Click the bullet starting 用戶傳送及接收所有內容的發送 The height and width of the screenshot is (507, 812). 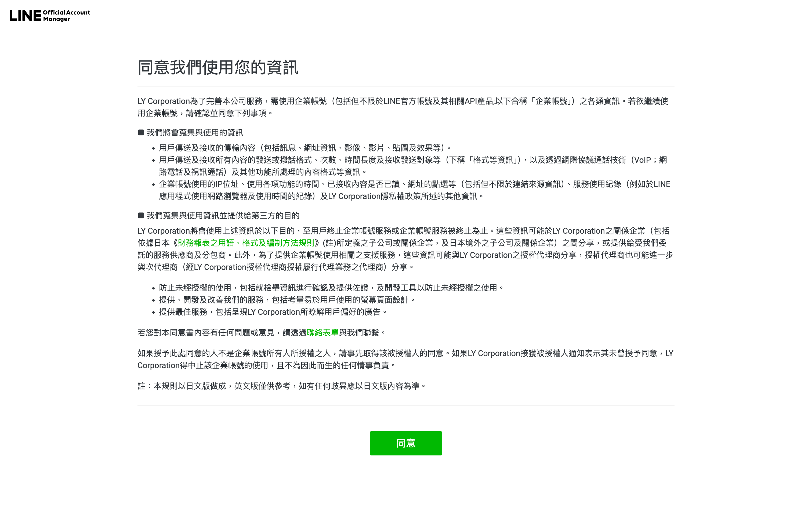tap(413, 166)
